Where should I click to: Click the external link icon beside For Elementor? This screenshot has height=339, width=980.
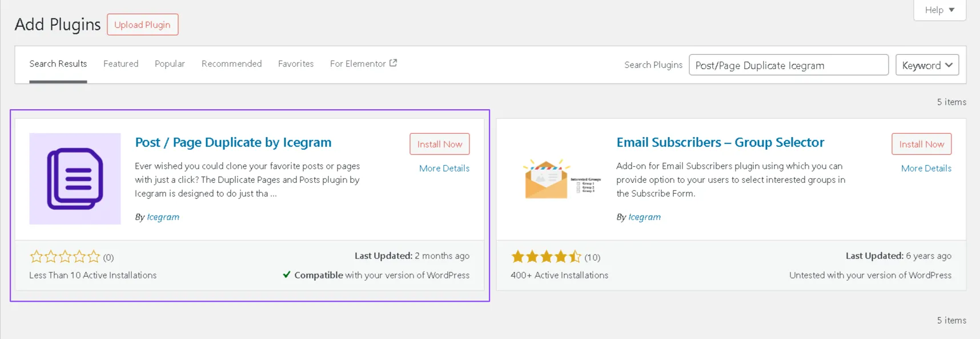tap(393, 63)
